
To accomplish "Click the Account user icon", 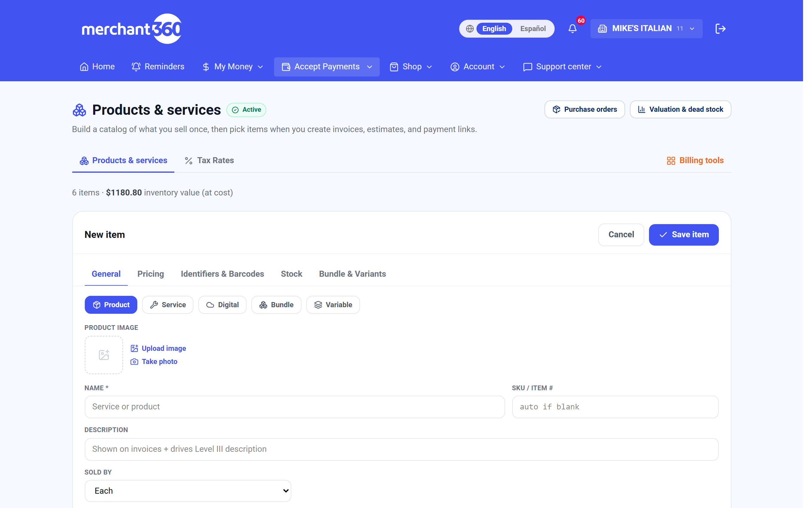I will pyautogui.click(x=455, y=67).
